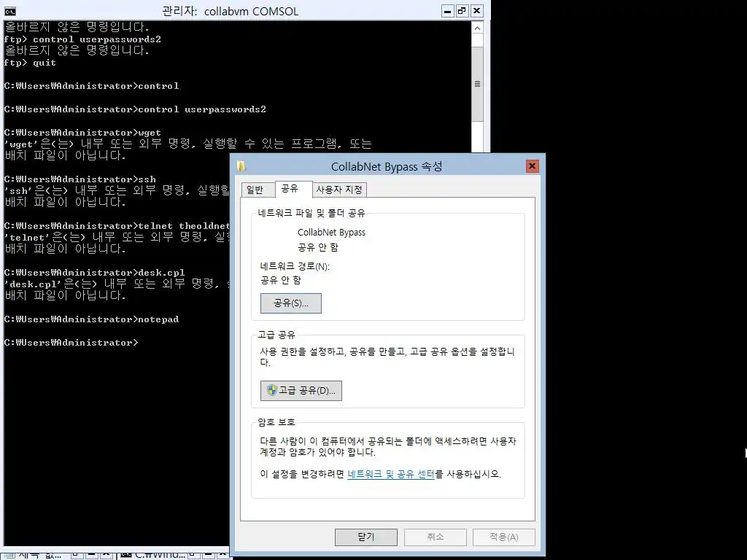Click the 'C:\Users\Administrator>notepad' console line
The width and height of the screenshot is (747, 560).
(x=91, y=319)
